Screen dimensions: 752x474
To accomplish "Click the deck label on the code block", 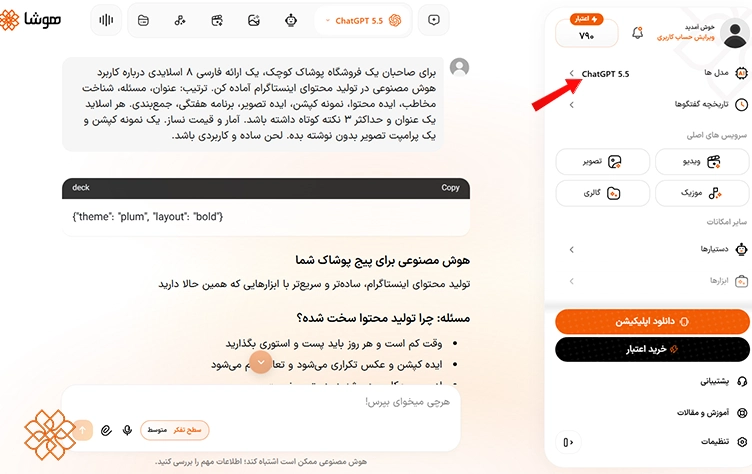I will click(x=81, y=188).
